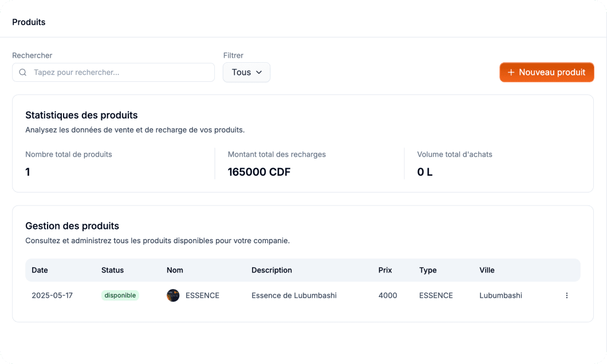Select the Ville column header

tap(487, 270)
